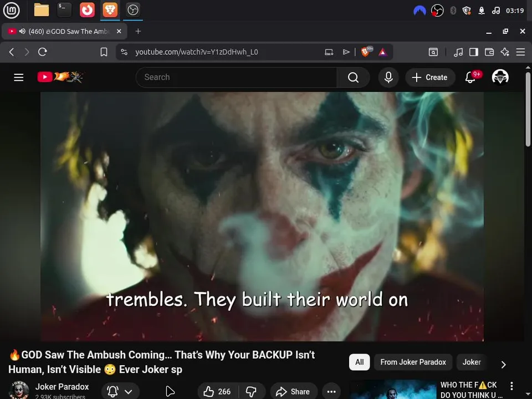The width and height of the screenshot is (532, 399).
Task: Launch the Files folder from the panel
Action: pyautogui.click(x=42, y=10)
